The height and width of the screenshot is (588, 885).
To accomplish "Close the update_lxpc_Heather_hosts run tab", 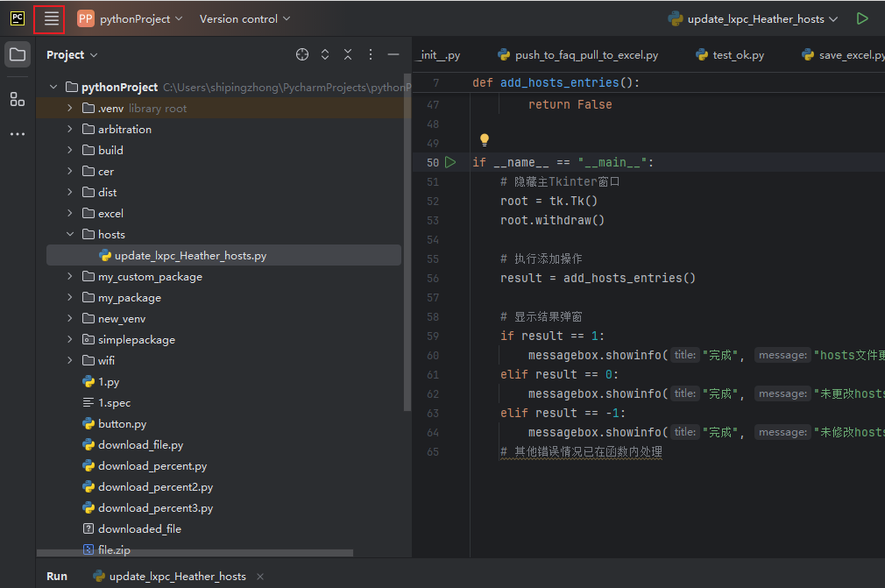I will click(260, 577).
